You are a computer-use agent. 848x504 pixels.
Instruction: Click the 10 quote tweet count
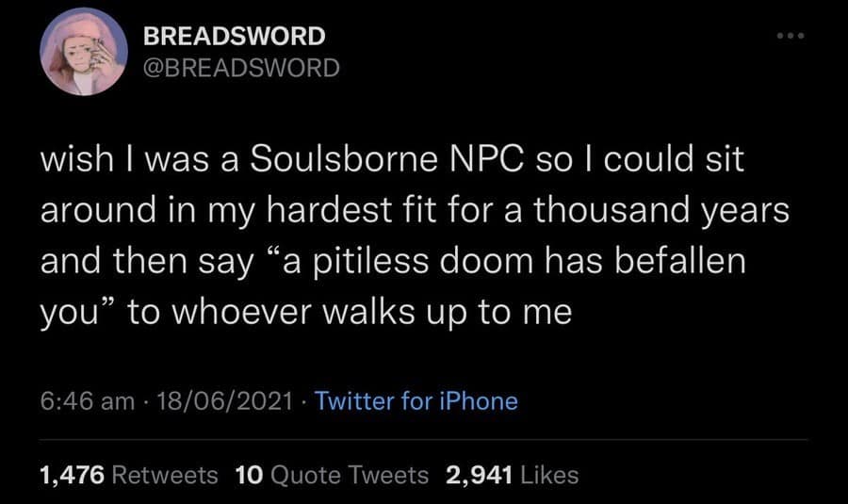tap(248, 475)
